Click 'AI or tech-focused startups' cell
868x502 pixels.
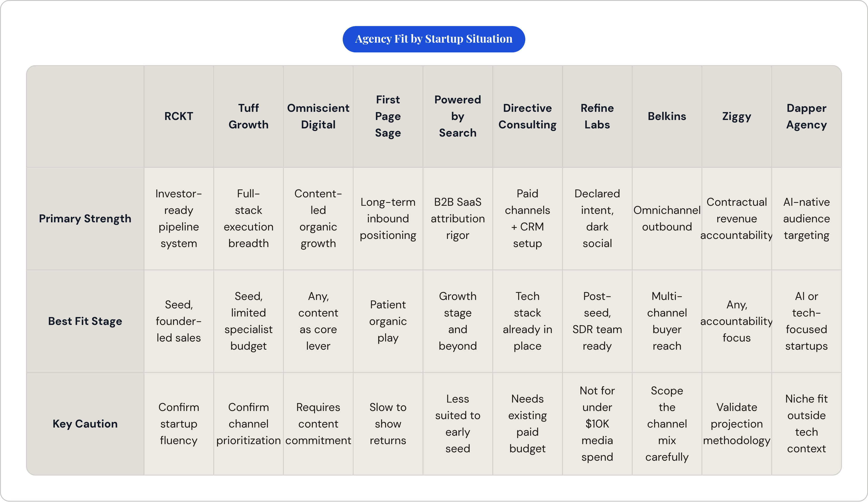click(x=806, y=321)
